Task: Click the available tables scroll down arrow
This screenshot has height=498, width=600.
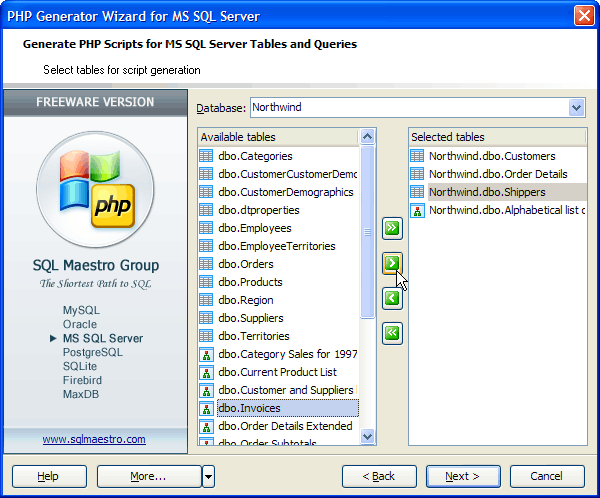Action: (x=367, y=436)
